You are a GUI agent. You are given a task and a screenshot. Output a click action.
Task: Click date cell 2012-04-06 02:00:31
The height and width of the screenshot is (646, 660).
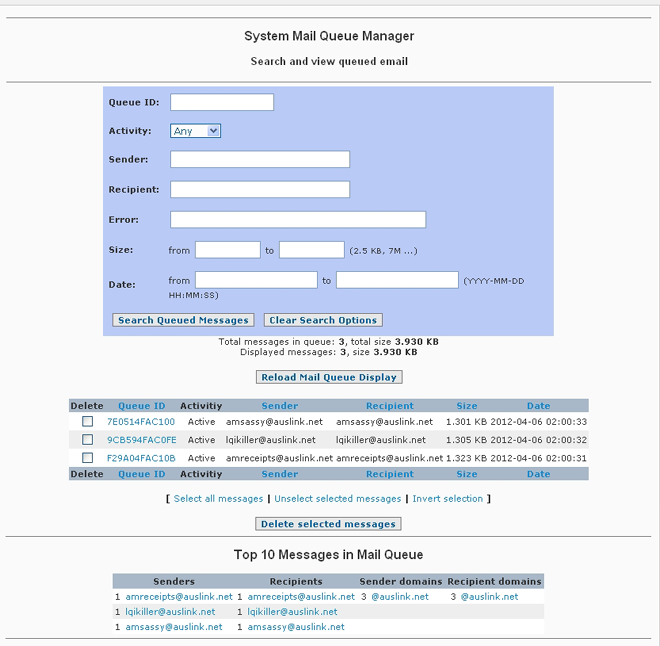point(538,458)
